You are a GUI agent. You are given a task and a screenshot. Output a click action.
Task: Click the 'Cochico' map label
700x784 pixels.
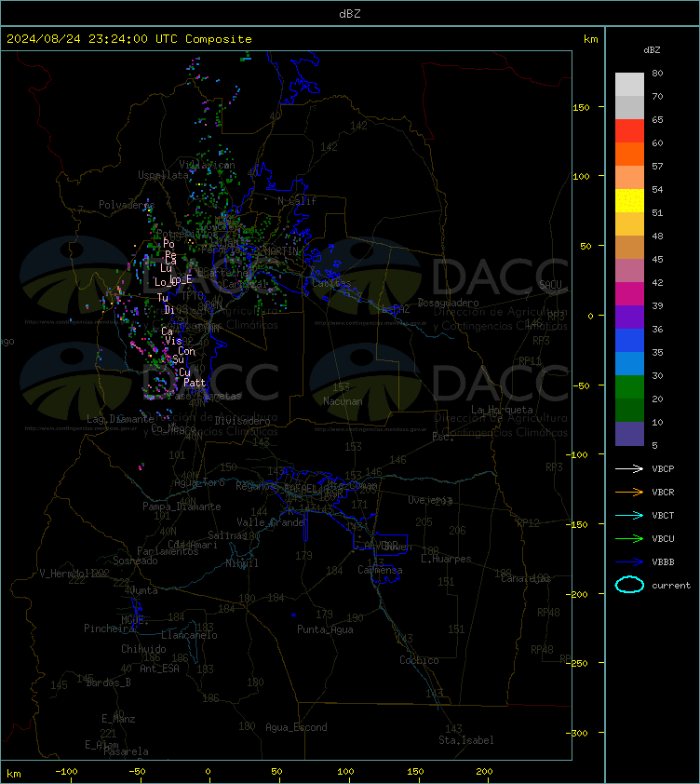pyautogui.click(x=419, y=660)
